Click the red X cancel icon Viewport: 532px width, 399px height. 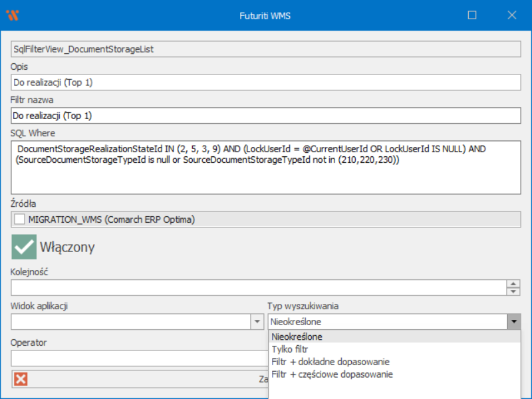pyautogui.click(x=21, y=378)
